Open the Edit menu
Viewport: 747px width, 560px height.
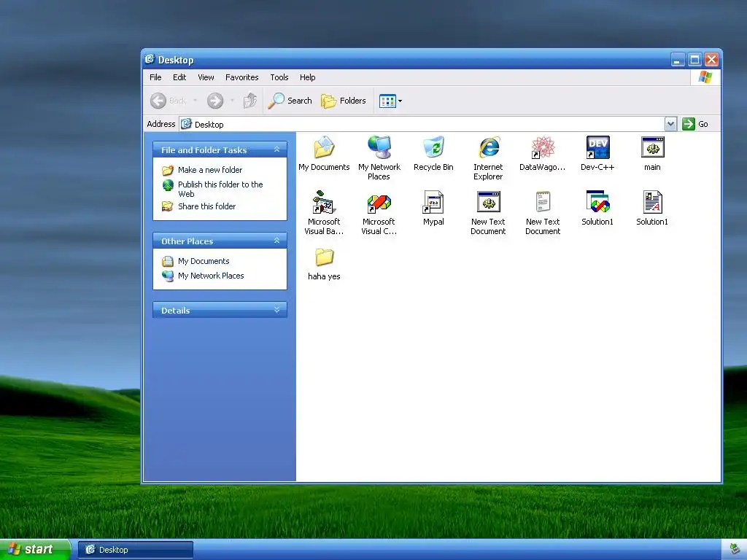coord(179,77)
